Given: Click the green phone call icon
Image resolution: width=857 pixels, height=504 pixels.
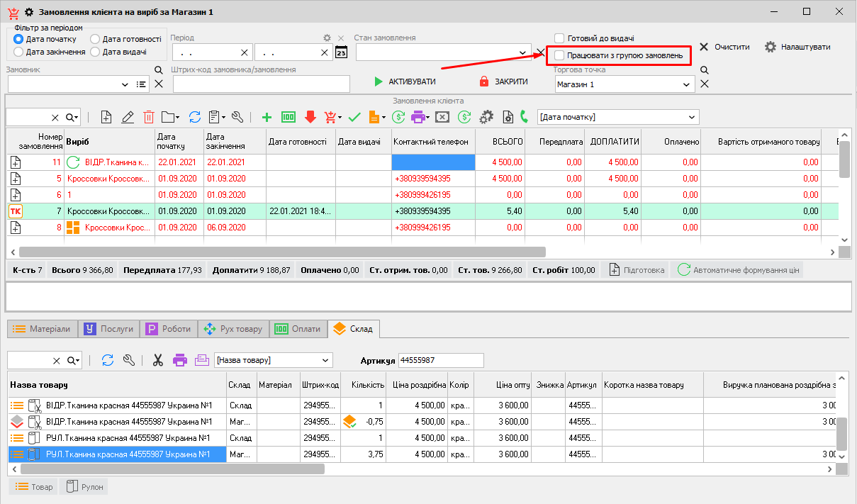Looking at the screenshot, I should pos(525,117).
